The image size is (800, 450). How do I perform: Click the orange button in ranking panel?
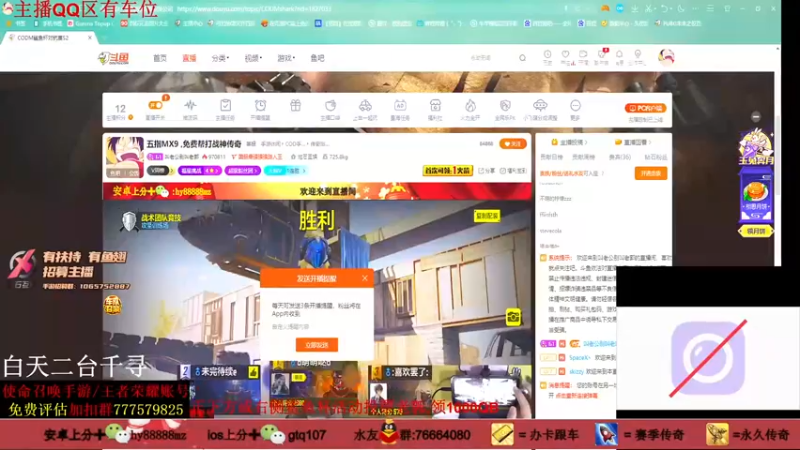tap(651, 173)
